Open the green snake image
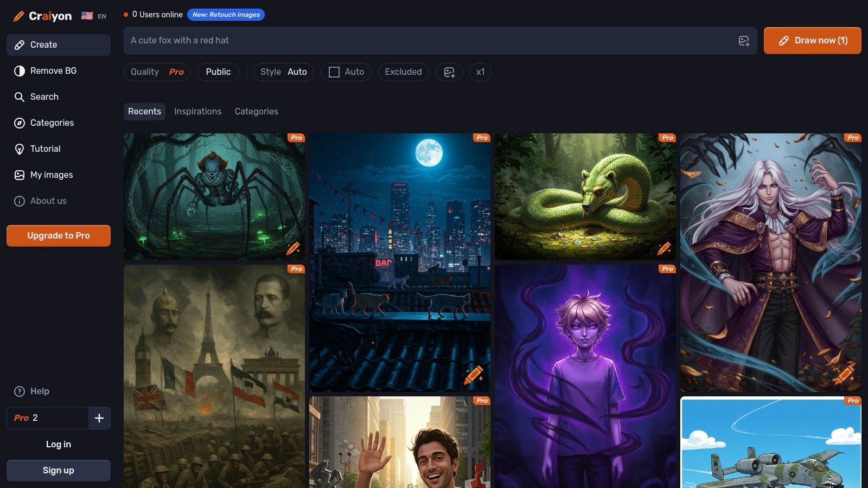Viewport: 868px width, 488px height. (585, 197)
